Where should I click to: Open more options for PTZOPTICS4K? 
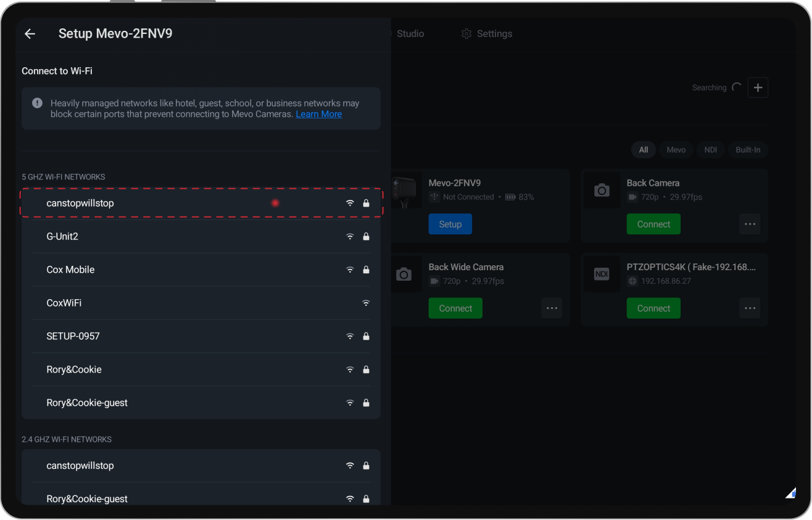pyautogui.click(x=750, y=308)
